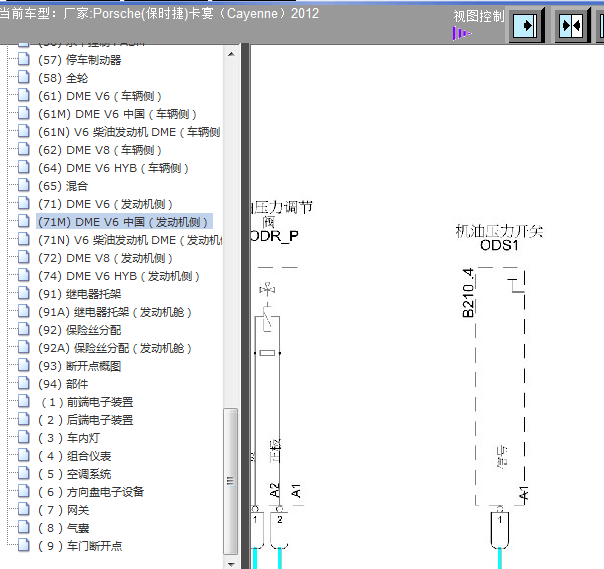
Task: Click page icon for (3) 车内灯
Action: tap(23, 437)
